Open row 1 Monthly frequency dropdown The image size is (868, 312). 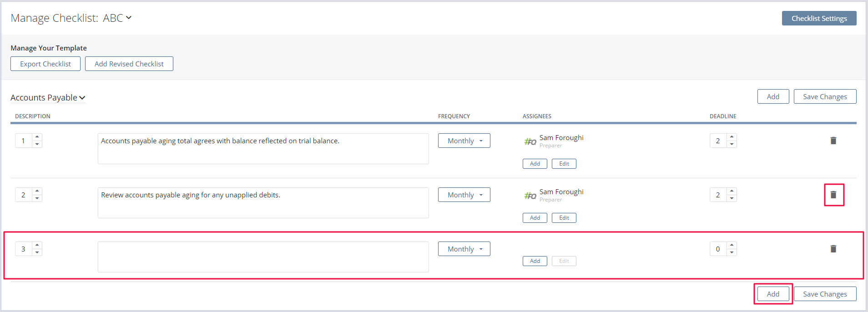click(464, 141)
